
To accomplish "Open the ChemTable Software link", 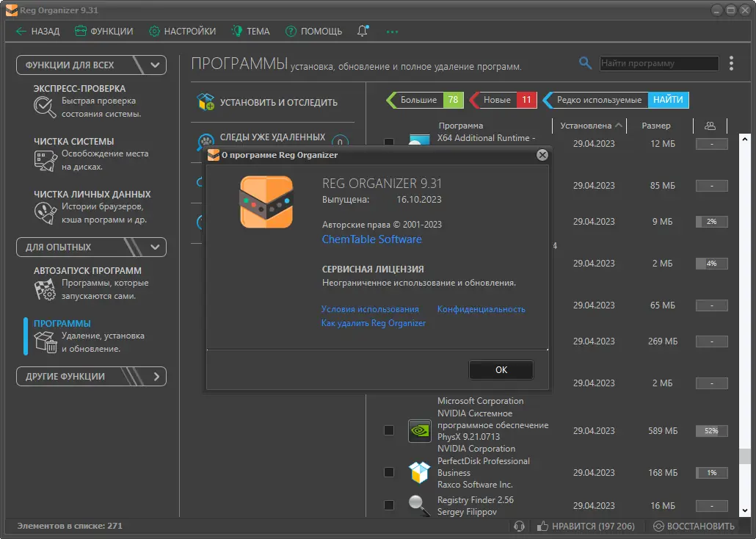I will [x=371, y=239].
